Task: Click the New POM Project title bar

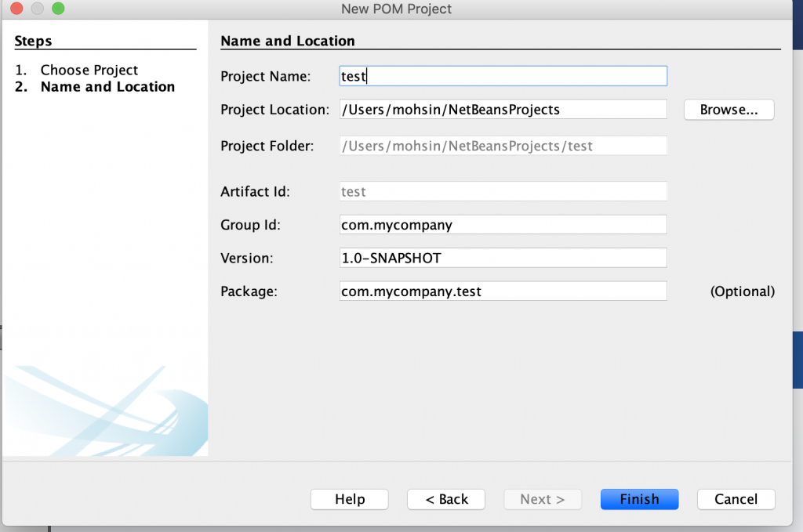Action: (396, 9)
